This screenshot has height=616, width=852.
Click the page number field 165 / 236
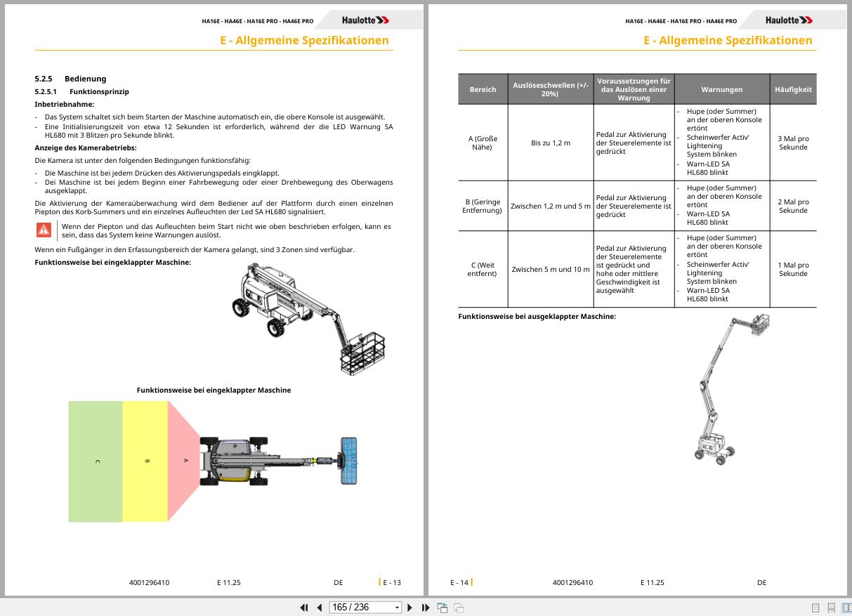360,608
